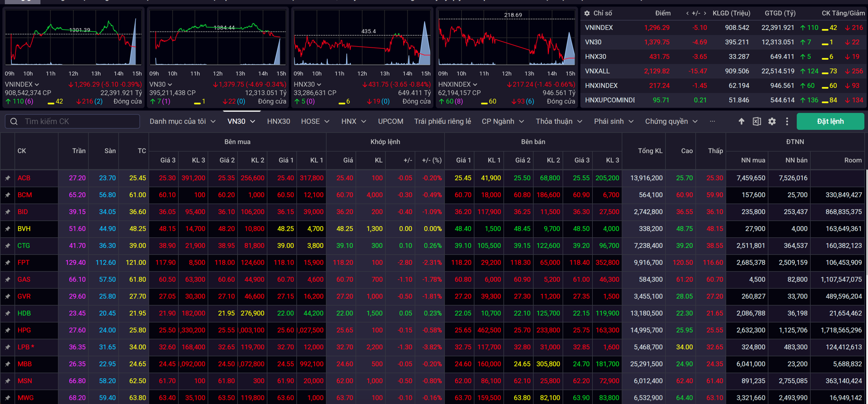The width and height of the screenshot is (868, 404).
Task: Open the HNX dropdown
Action: point(354,121)
